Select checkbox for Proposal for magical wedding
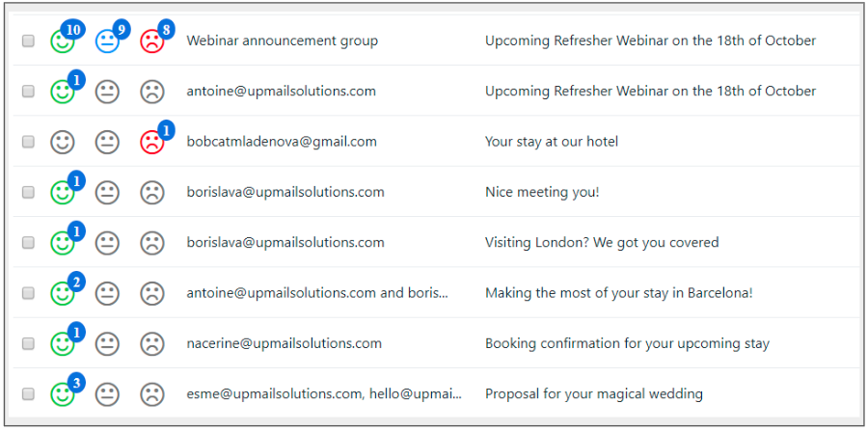868x431 pixels. pos(28,393)
